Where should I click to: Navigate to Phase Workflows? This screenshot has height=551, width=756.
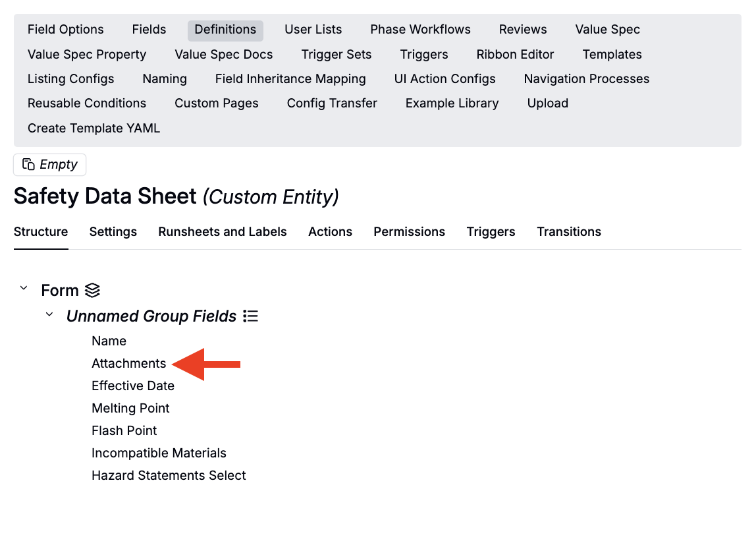420,30
